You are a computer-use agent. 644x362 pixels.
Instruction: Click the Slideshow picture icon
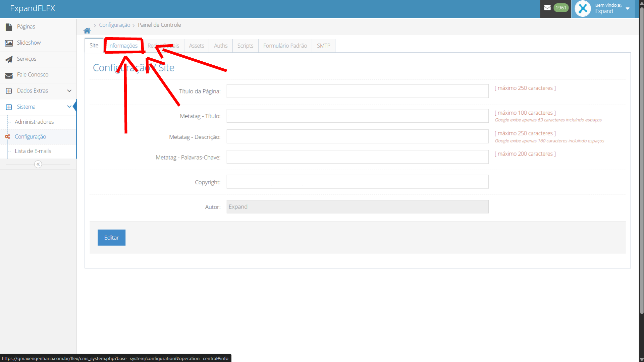pyautogui.click(x=9, y=43)
